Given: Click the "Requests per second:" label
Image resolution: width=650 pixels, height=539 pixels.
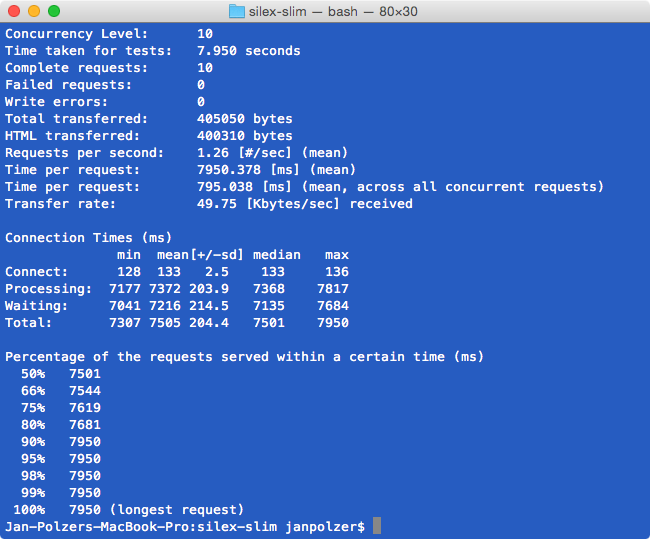Looking at the screenshot, I should coord(84,153).
